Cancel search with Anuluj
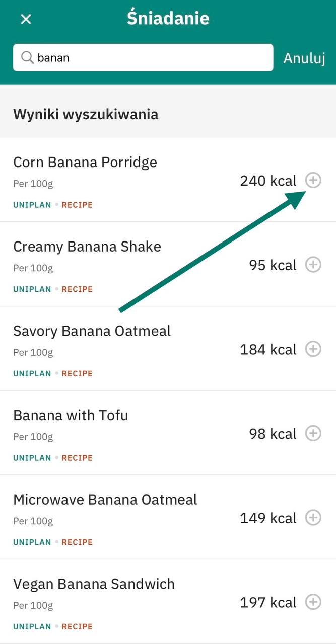Image resolution: width=336 pixels, height=644 pixels. coord(304,58)
